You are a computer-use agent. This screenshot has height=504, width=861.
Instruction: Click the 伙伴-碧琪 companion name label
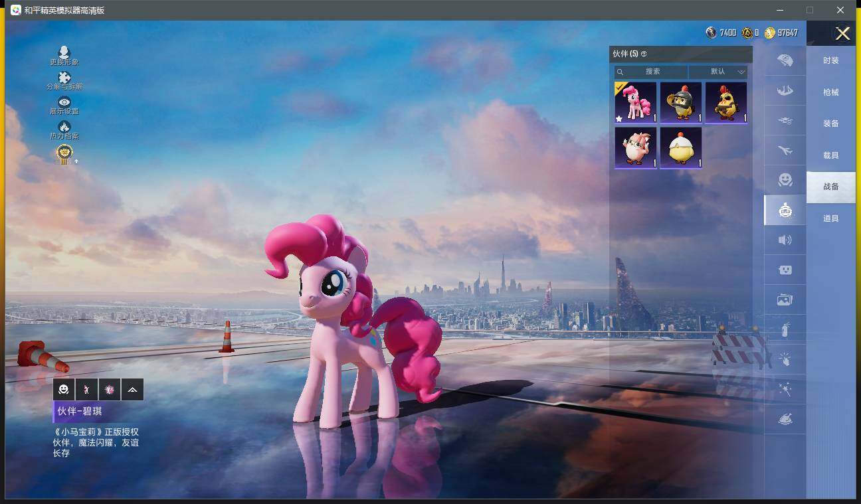(x=80, y=411)
